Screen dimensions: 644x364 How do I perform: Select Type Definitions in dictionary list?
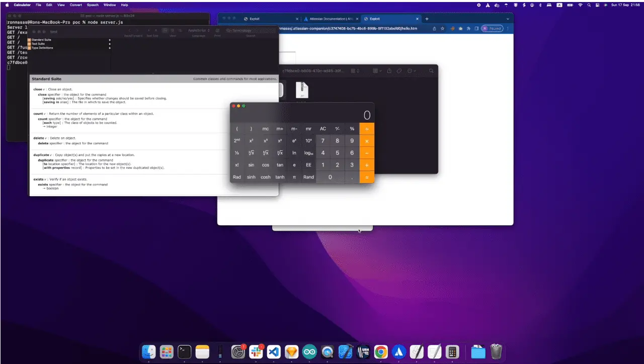(42, 48)
